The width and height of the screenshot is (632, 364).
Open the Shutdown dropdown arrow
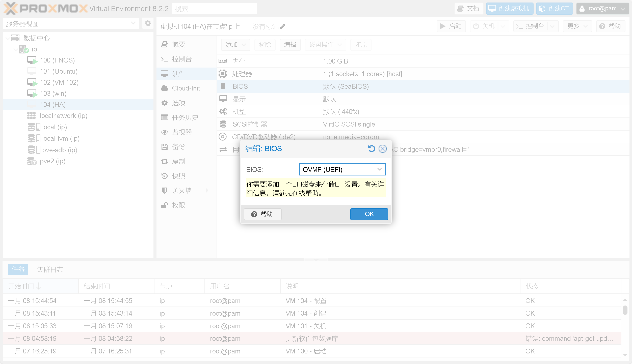[503, 26]
